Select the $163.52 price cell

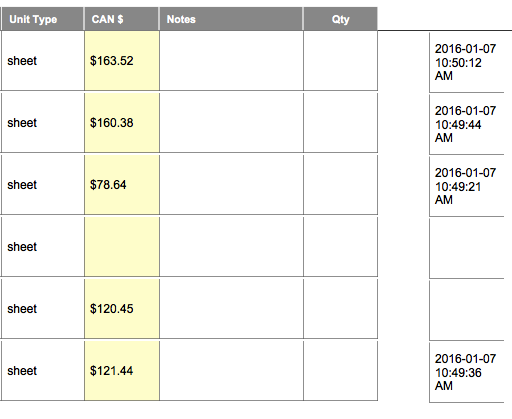pos(122,61)
